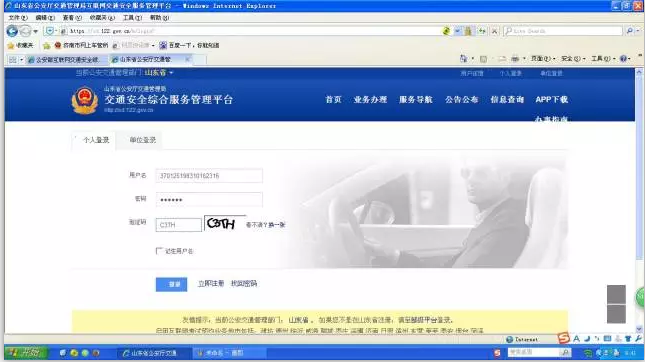Click the C3TH captcha image
The width and height of the screenshot is (645, 362).
(x=225, y=223)
